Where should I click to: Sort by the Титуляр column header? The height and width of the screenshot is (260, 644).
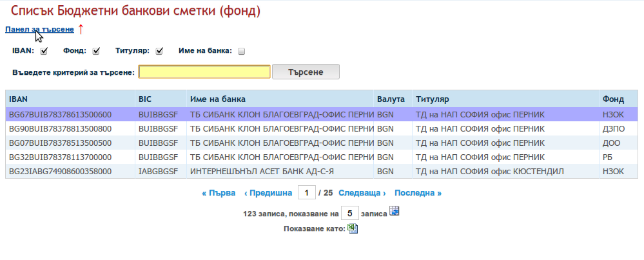tap(432, 99)
